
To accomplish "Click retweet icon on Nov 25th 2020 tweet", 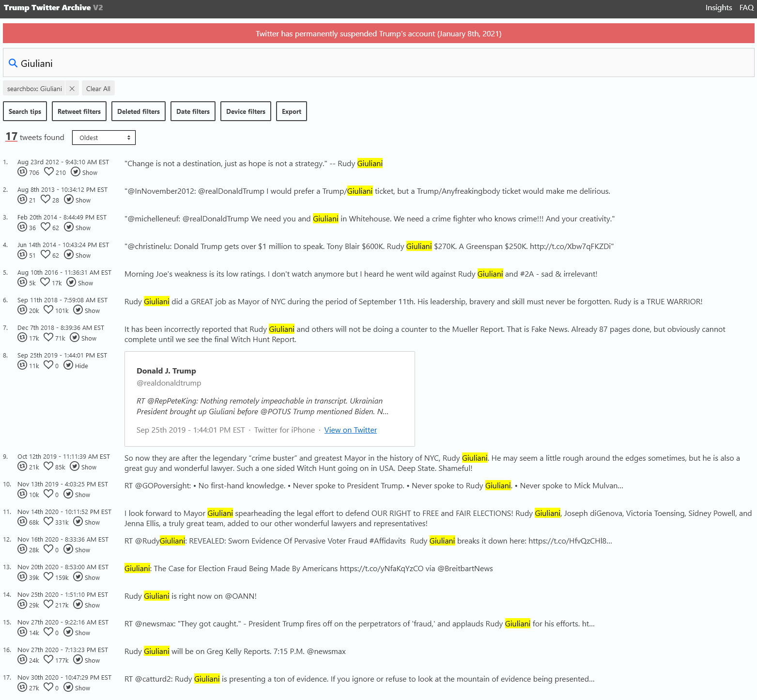I will (x=22, y=604).
